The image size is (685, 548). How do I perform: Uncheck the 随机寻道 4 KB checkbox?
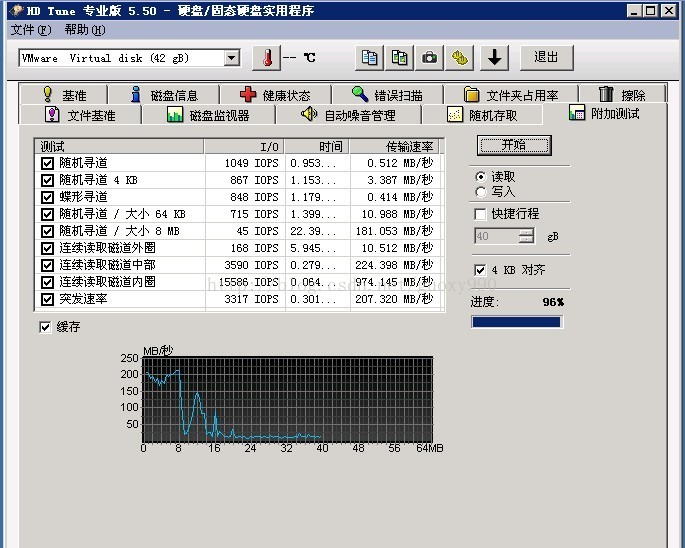pyautogui.click(x=47, y=180)
